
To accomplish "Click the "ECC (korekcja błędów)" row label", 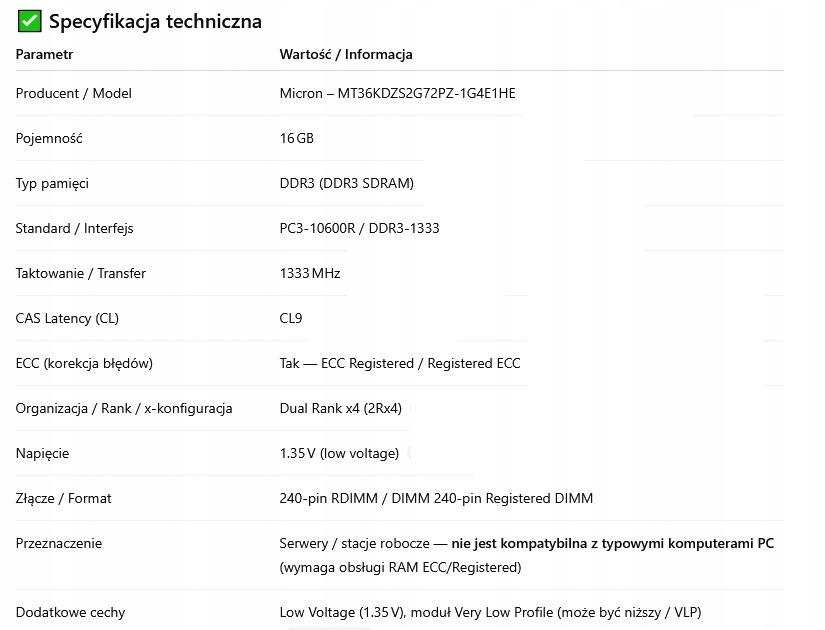I will coord(84,363).
